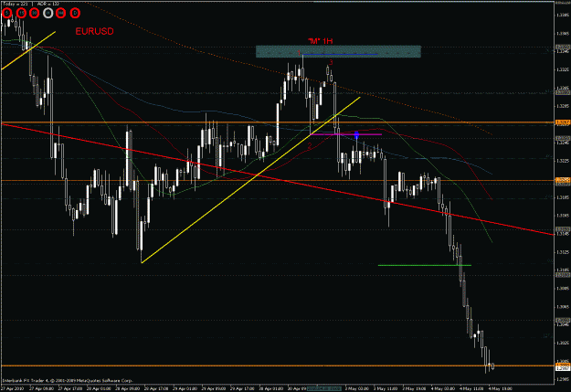Select the red EURUSD symbol label
The height and width of the screenshot is (392, 571).
coord(94,31)
